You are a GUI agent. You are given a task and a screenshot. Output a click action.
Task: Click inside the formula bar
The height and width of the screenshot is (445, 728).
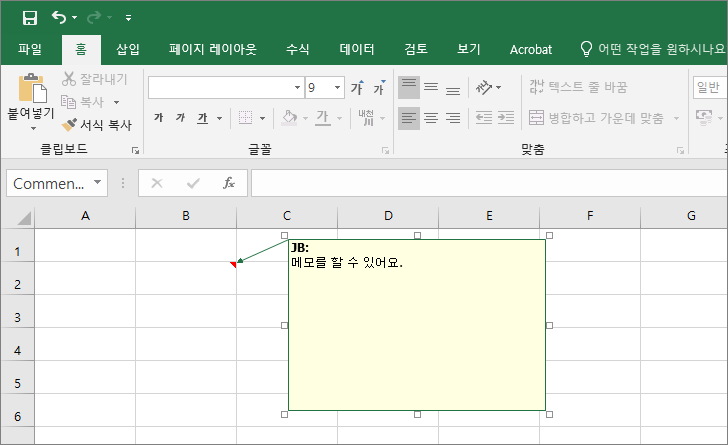pos(489,183)
